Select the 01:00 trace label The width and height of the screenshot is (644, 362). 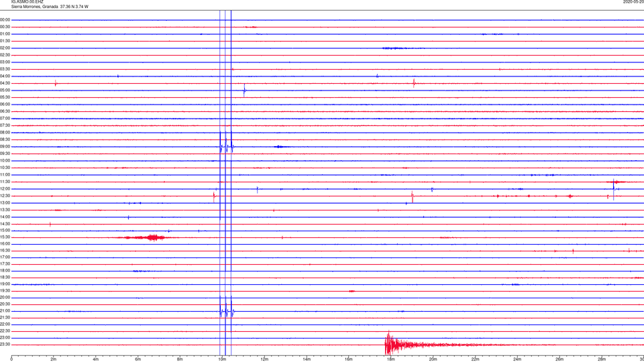tap(5, 34)
